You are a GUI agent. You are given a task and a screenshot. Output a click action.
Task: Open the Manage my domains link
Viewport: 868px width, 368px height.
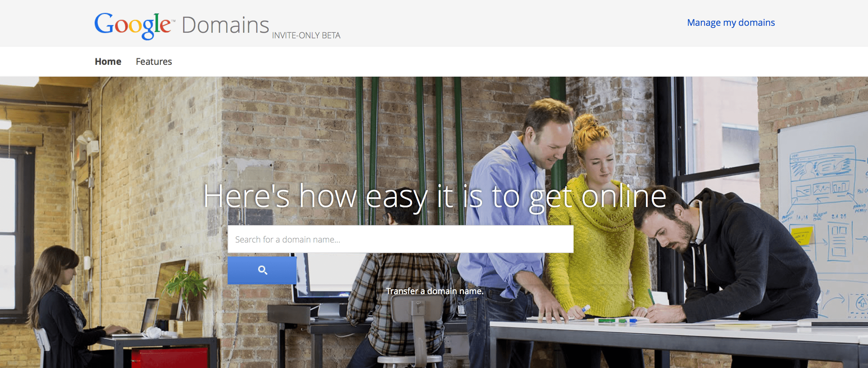[x=731, y=23]
